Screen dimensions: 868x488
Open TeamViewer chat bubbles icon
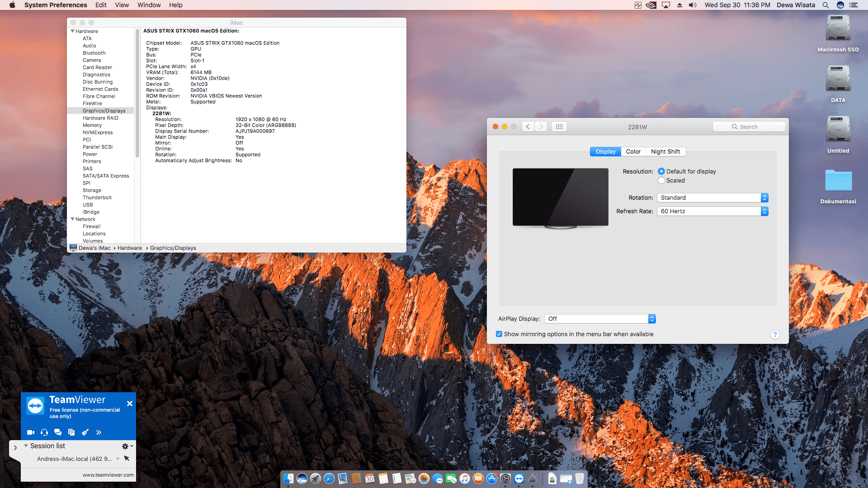point(58,432)
